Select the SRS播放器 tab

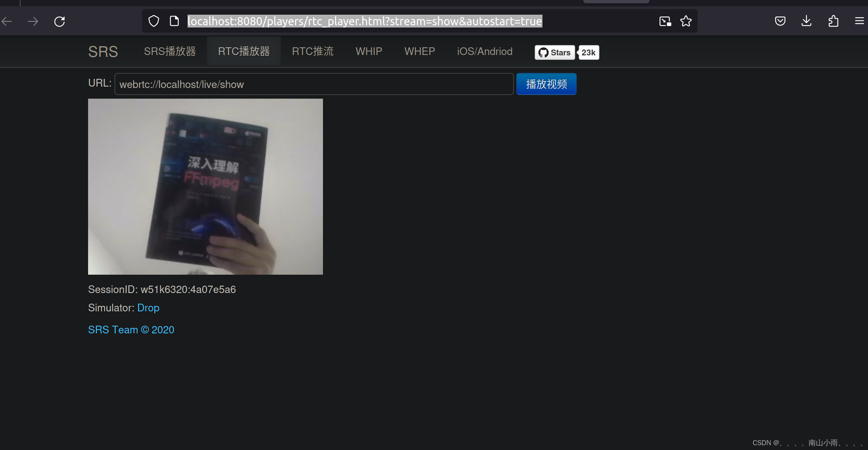[x=170, y=51]
